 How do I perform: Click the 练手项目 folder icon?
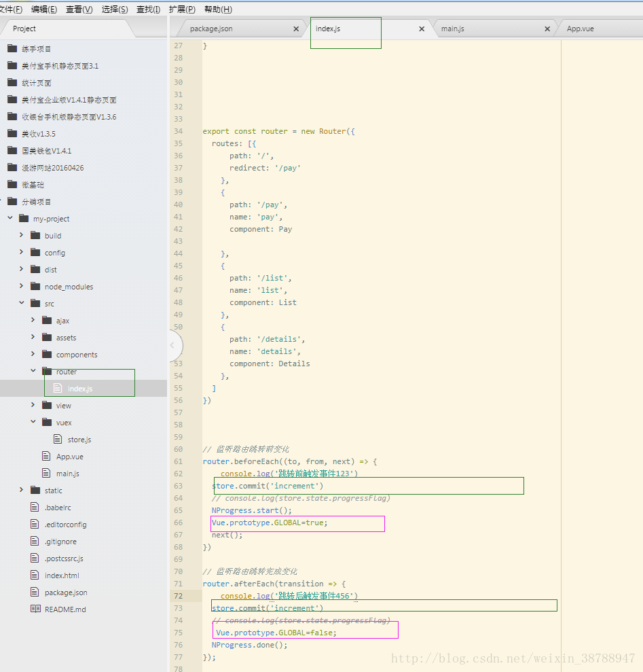pyautogui.click(x=12, y=48)
